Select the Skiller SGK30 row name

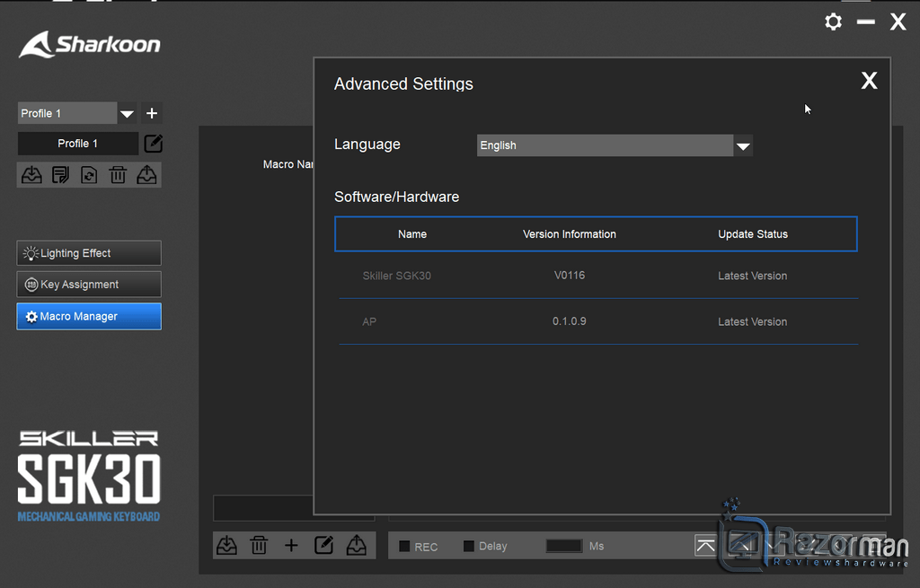tap(396, 276)
